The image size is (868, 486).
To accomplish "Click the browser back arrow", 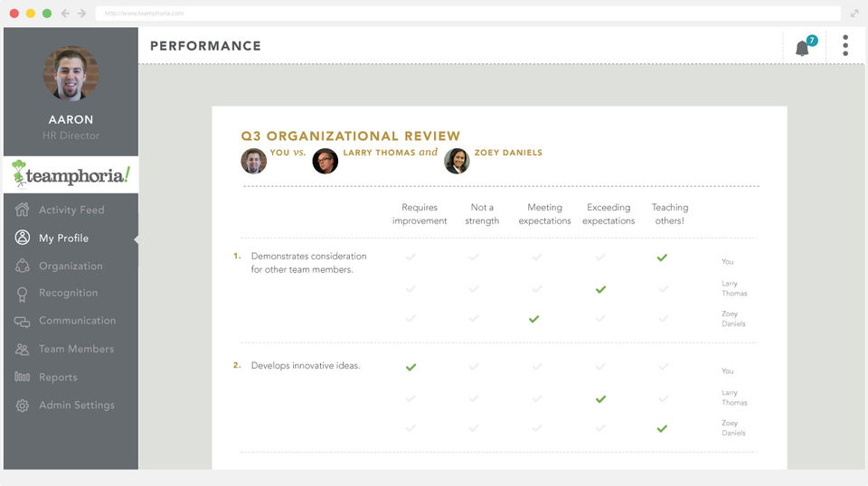I will 65,14.
